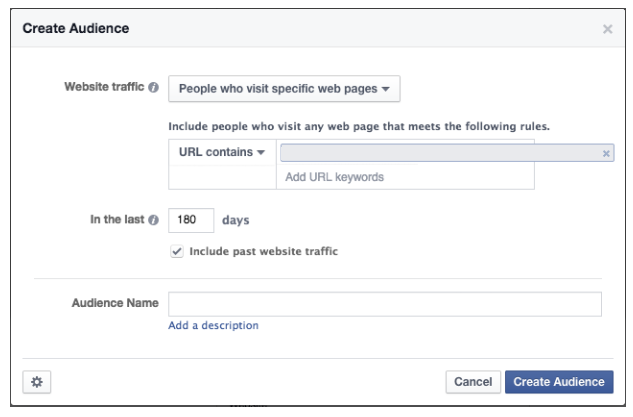Click the Include people who visit rule text
Image resolution: width=633 pixels, height=417 pixels.
coord(358,126)
